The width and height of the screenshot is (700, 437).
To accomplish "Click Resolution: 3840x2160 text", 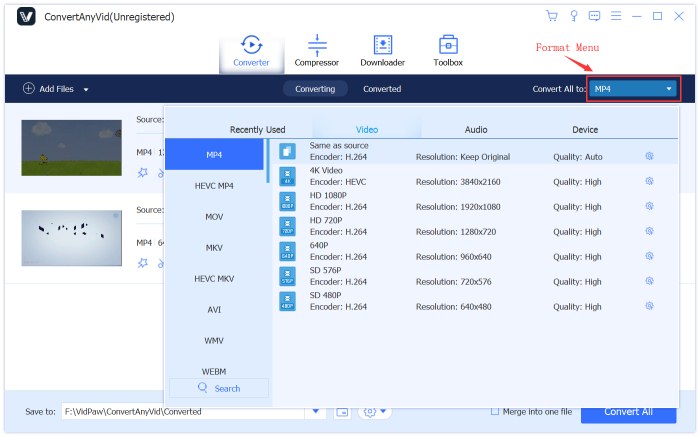I will coord(458,182).
